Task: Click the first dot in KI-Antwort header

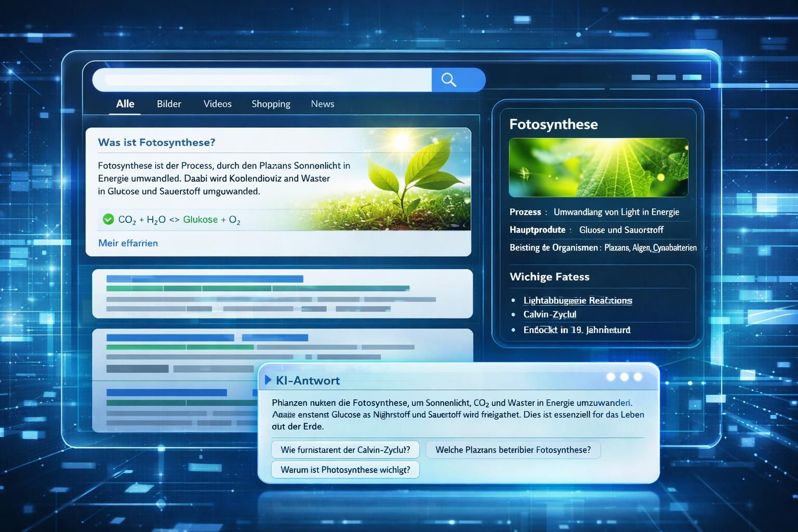Action: 611,377
